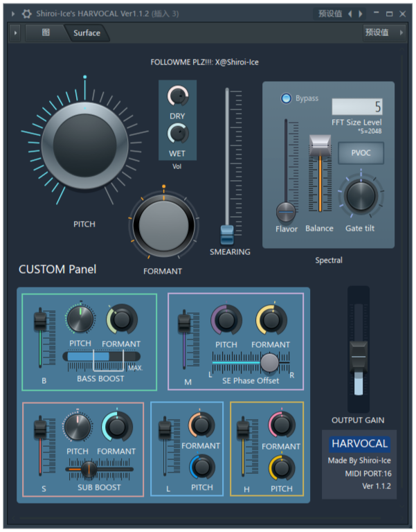
Task: Expand the title bar menu arrow
Action: coord(12,13)
